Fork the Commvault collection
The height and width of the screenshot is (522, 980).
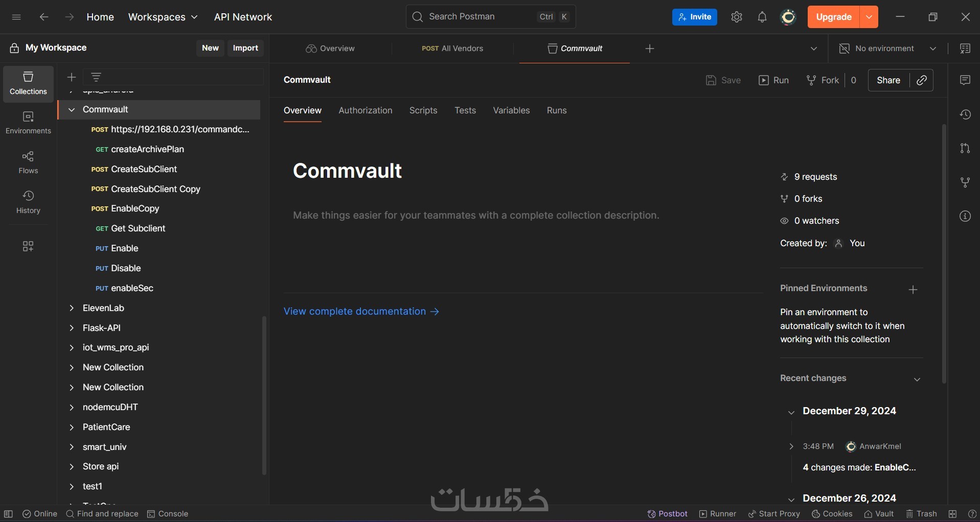pyautogui.click(x=823, y=80)
